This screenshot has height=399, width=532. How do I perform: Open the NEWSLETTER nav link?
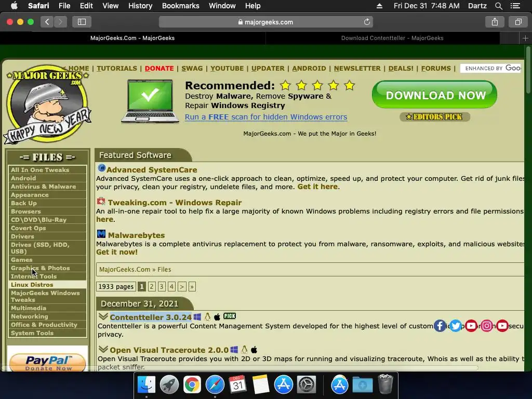(357, 68)
